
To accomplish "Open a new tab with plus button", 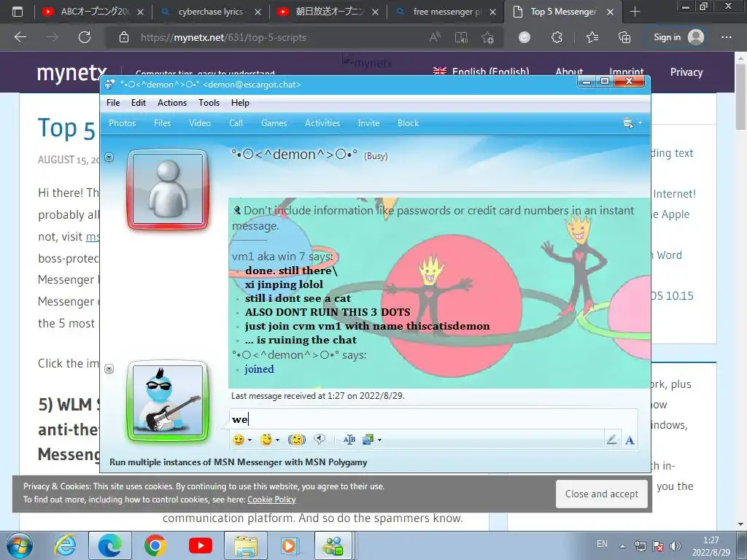I will tap(635, 12).
